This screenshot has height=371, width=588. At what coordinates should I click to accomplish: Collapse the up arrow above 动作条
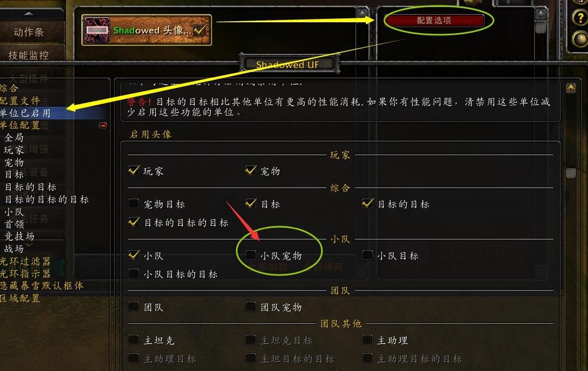tap(28, 14)
